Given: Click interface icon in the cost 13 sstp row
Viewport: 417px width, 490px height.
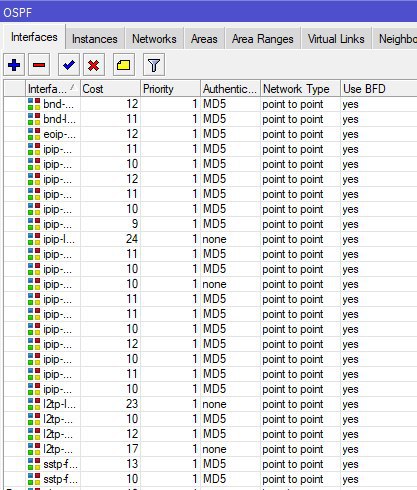Looking at the screenshot, I should click(34, 464).
